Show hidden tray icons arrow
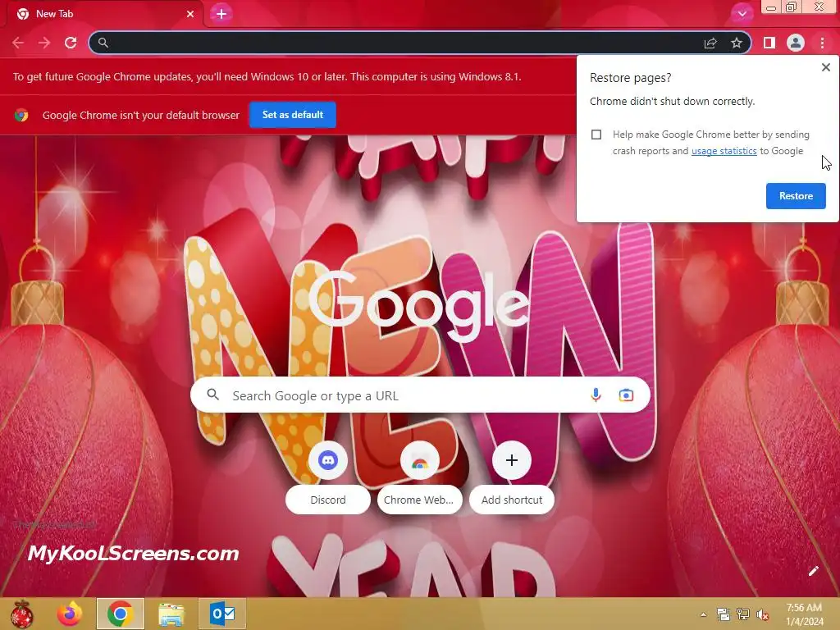The height and width of the screenshot is (630, 840). pos(703,614)
